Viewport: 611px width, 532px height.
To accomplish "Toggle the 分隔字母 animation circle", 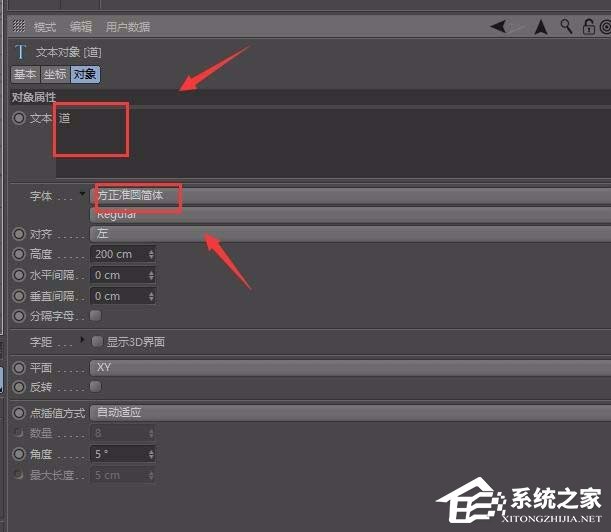I will tap(19, 316).
